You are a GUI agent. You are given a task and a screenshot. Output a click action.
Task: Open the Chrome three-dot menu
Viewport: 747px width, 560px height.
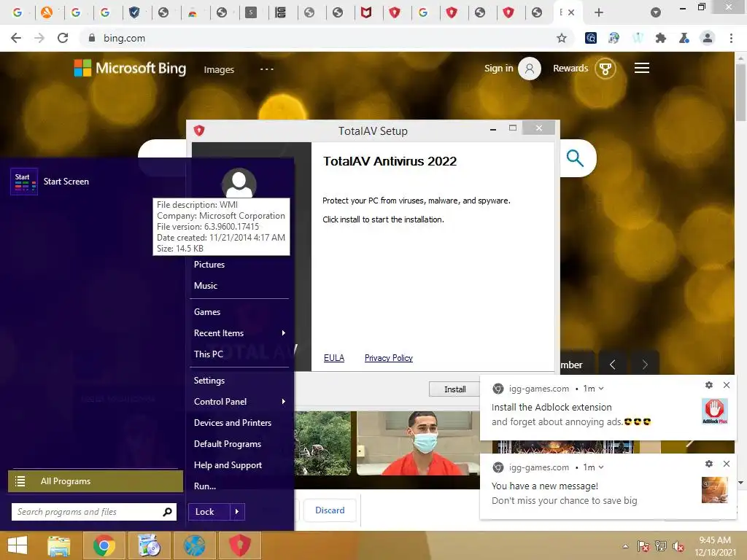coord(731,38)
